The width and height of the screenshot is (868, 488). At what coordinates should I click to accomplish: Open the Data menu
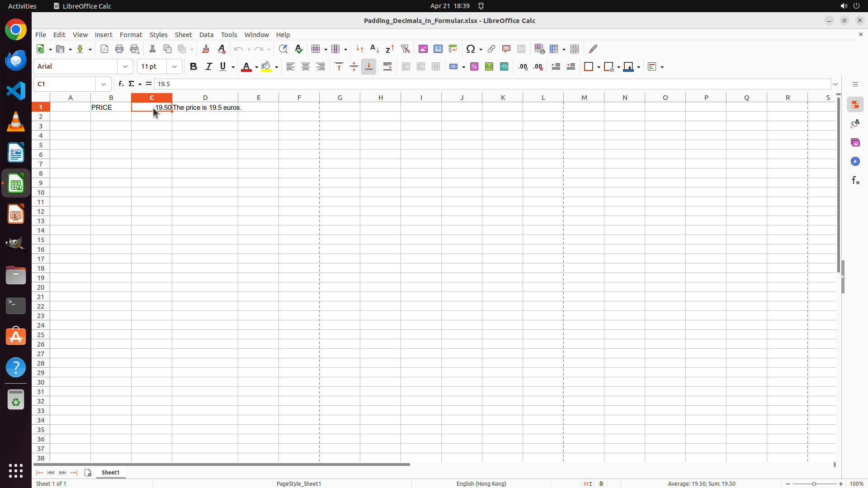click(x=206, y=35)
